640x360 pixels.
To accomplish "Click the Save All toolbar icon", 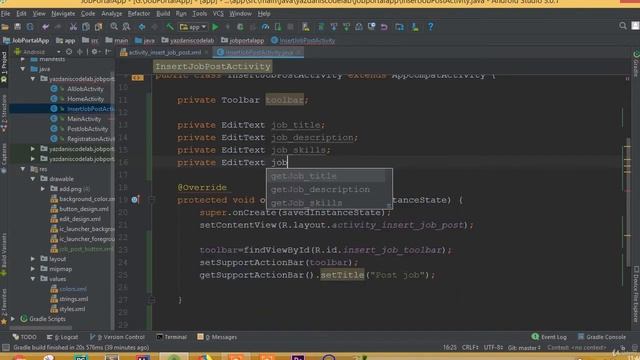I will (18, 27).
